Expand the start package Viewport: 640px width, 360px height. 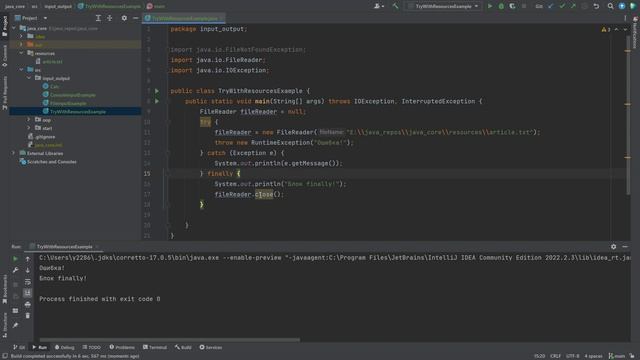[29, 128]
